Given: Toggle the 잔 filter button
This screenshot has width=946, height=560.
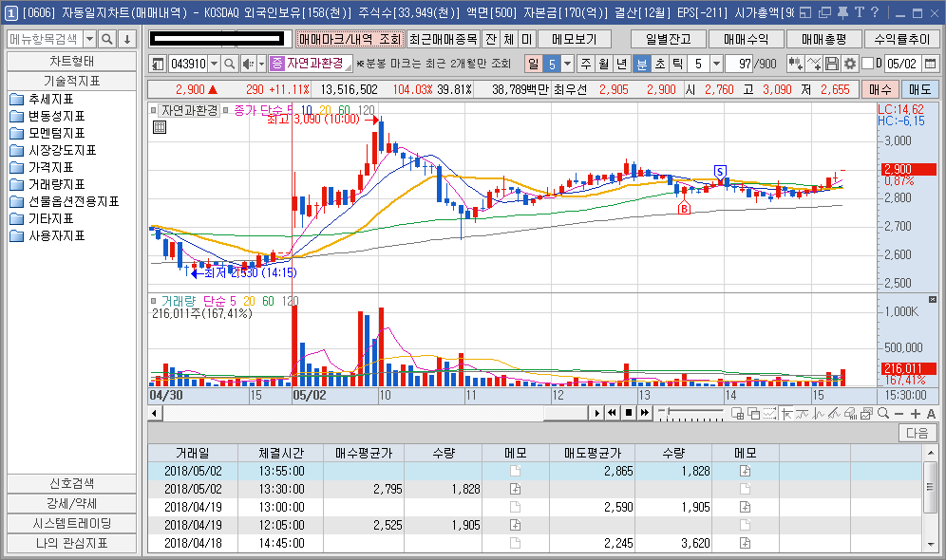Looking at the screenshot, I should (x=491, y=39).
